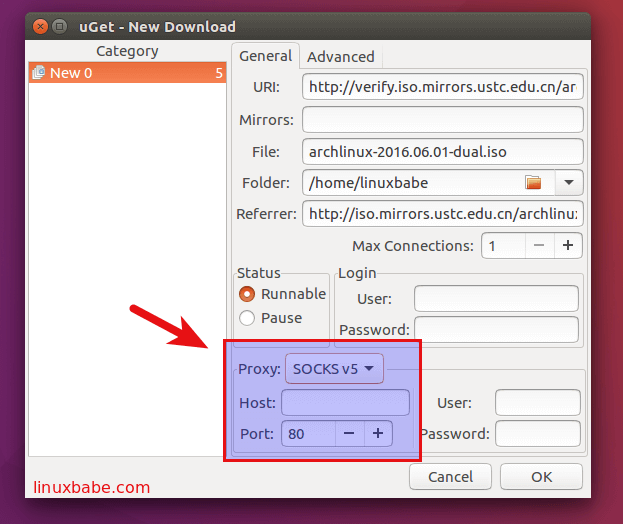Decrease proxy Port with minus button
623x524 pixels.
[348, 433]
